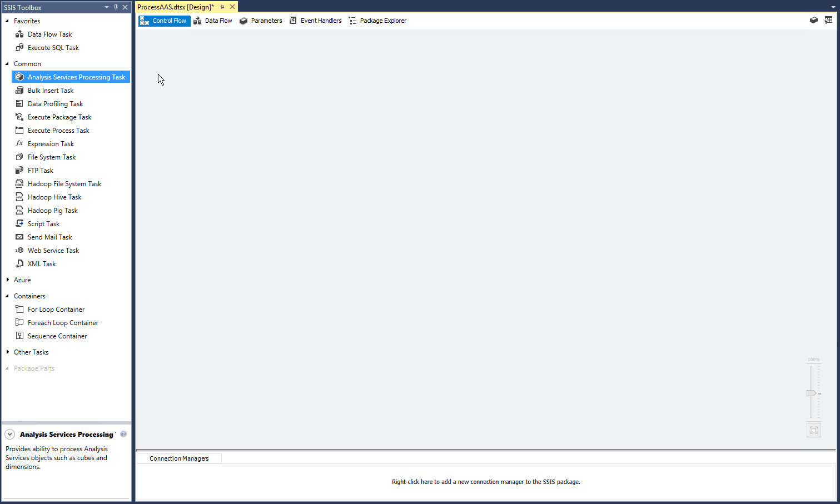Image resolution: width=840 pixels, height=504 pixels.
Task: Pick the FTP Task from the toolbox
Action: tap(19, 170)
